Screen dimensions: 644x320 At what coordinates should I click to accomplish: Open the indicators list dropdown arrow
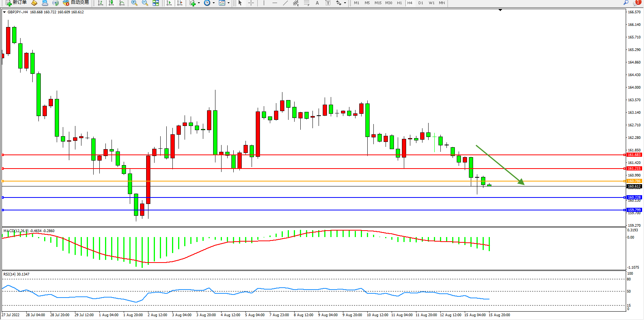pos(199,3)
